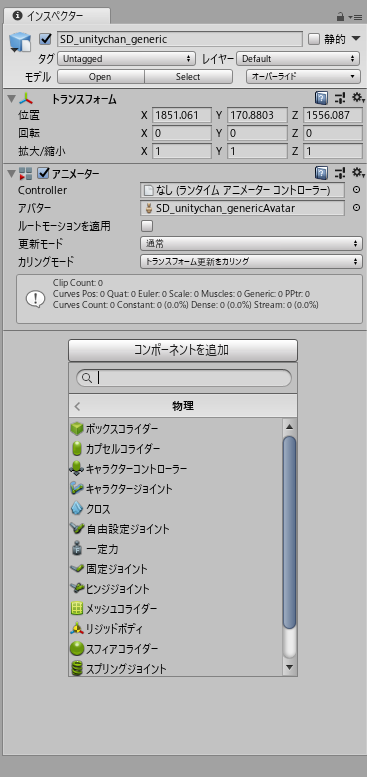Add Hinge Joint (ヒンジジョイント) component
This screenshot has height=777, width=367.
[175, 589]
